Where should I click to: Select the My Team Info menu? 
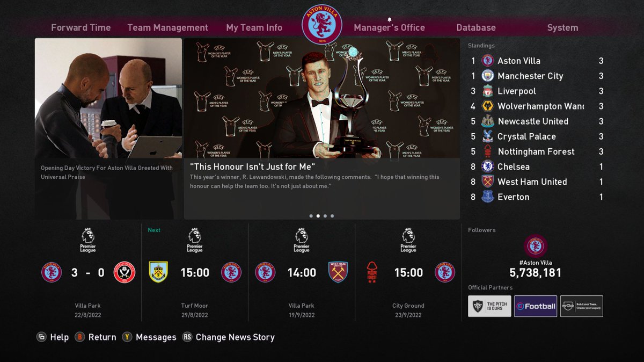254,27
